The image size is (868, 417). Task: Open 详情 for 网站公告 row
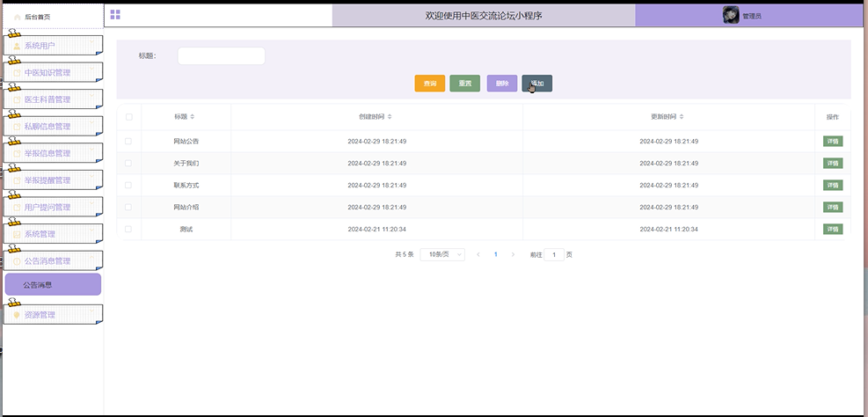[833, 142]
